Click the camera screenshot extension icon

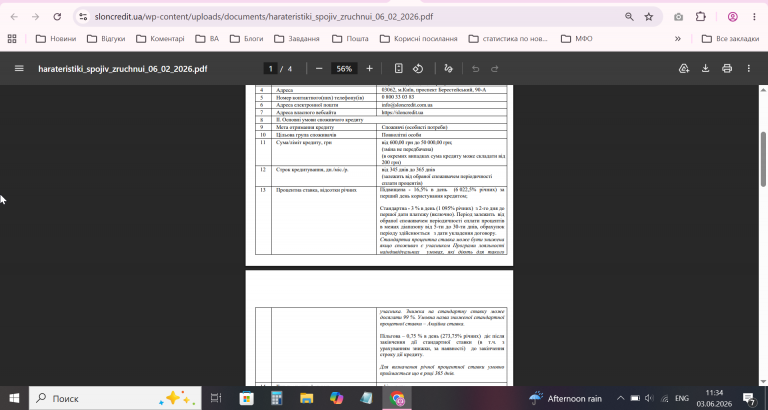tap(678, 17)
